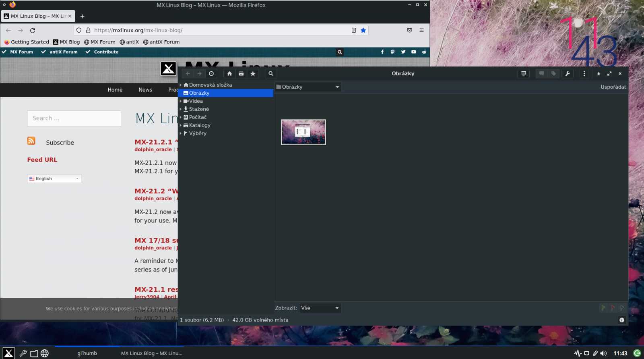Open clock showing 11:43
This screenshot has height=359, width=644.
(620, 353)
